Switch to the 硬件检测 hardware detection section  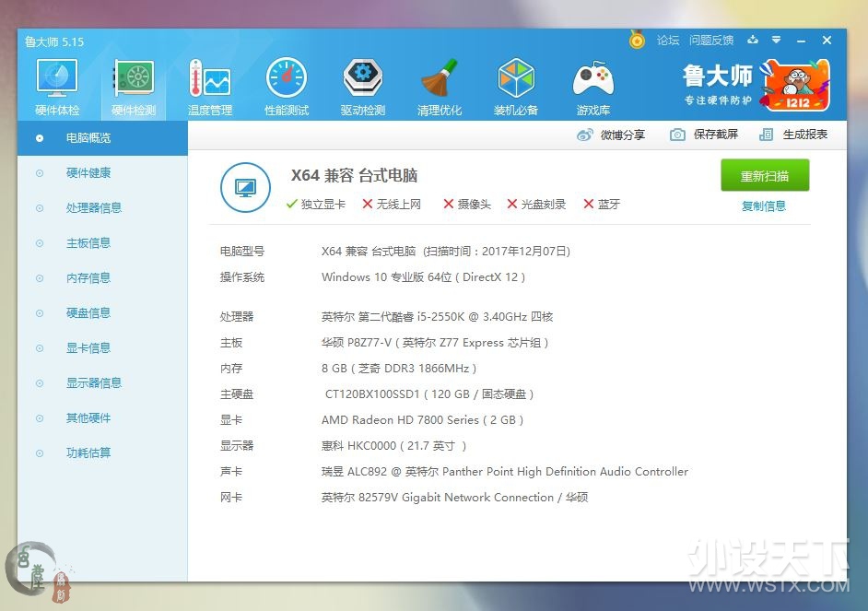(134, 88)
